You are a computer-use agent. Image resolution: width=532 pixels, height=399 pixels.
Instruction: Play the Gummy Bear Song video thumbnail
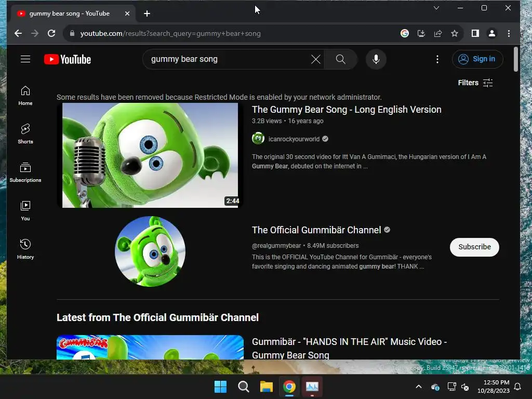(x=150, y=155)
